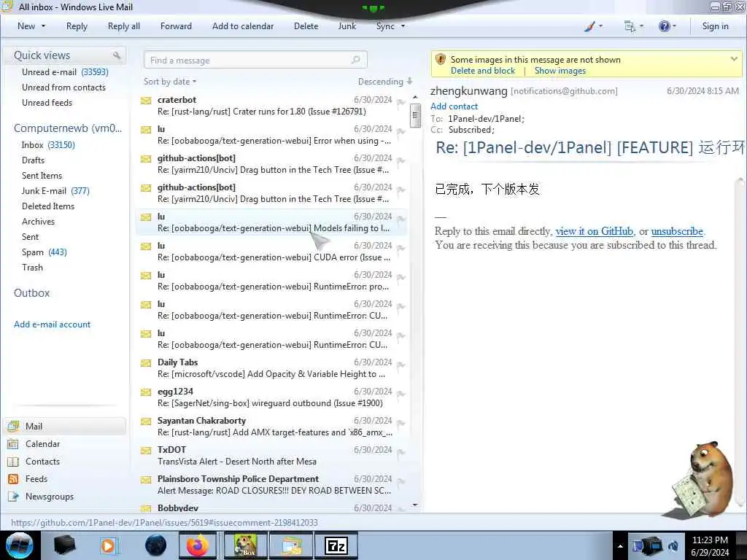The image size is (747, 560).
Task: Open Plainsboro Township Police Department message
Action: [x=271, y=485]
